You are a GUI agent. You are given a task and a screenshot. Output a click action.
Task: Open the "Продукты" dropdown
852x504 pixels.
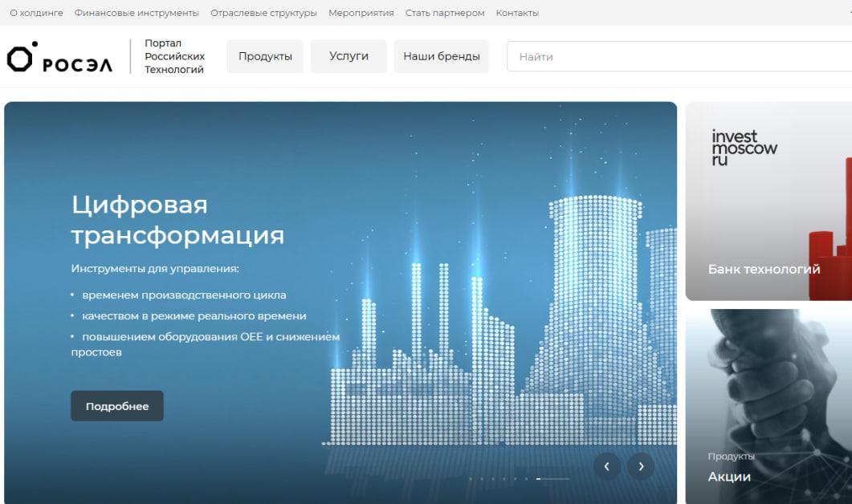pyautogui.click(x=265, y=56)
